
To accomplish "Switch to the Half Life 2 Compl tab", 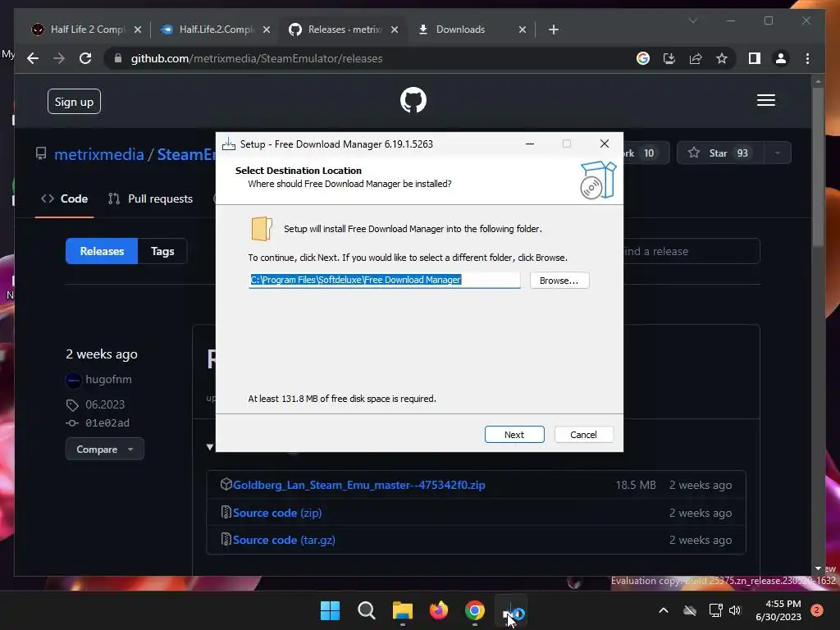I will [x=85, y=30].
